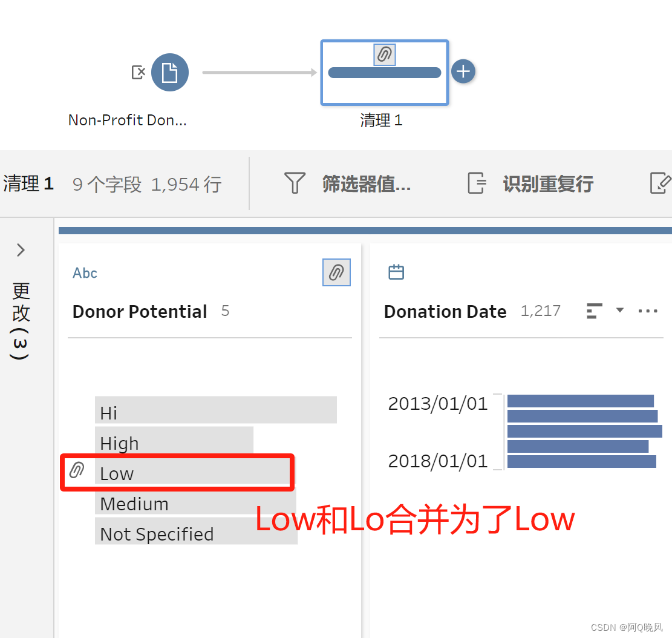This screenshot has width=672, height=638.
Task: Click the 识别重复行 button label
Action: 548,183
